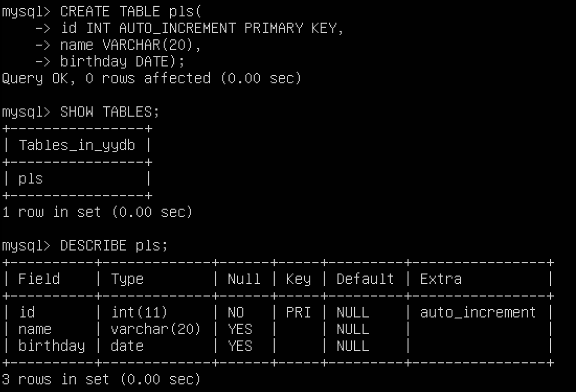576x392 pixels.
Task: Click the pls row in SHOW TABLES result
Action: coord(31,178)
